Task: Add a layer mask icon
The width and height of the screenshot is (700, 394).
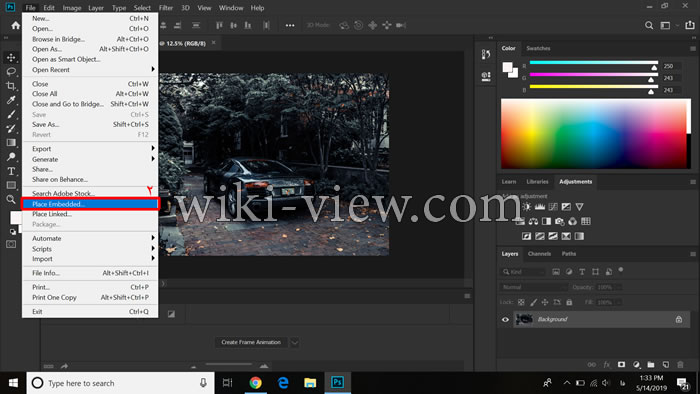Action: (x=621, y=365)
